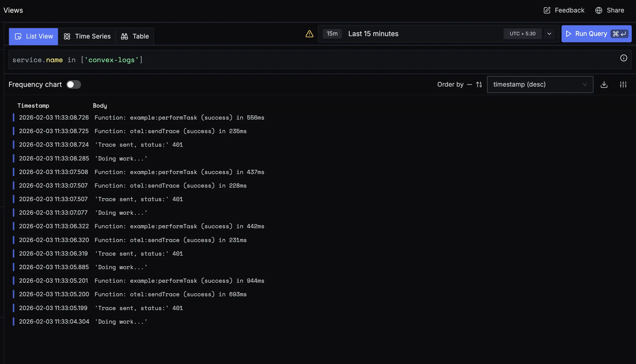Click the sort direction arrows icon
636x364 pixels.
click(479, 84)
